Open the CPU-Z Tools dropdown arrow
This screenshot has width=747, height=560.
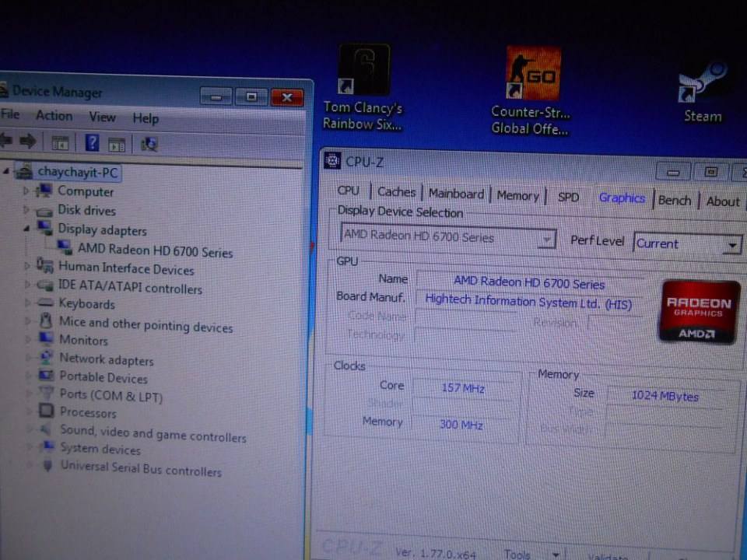point(555,555)
